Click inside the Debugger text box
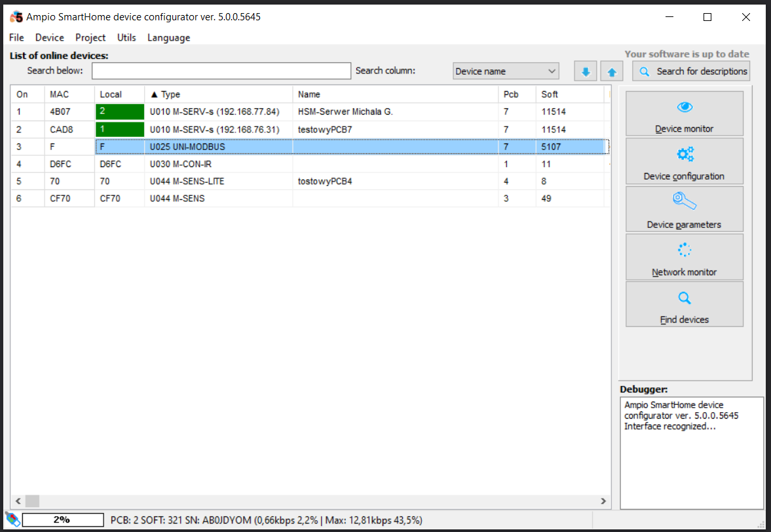Viewport: 771px width, 532px height. pos(691,453)
